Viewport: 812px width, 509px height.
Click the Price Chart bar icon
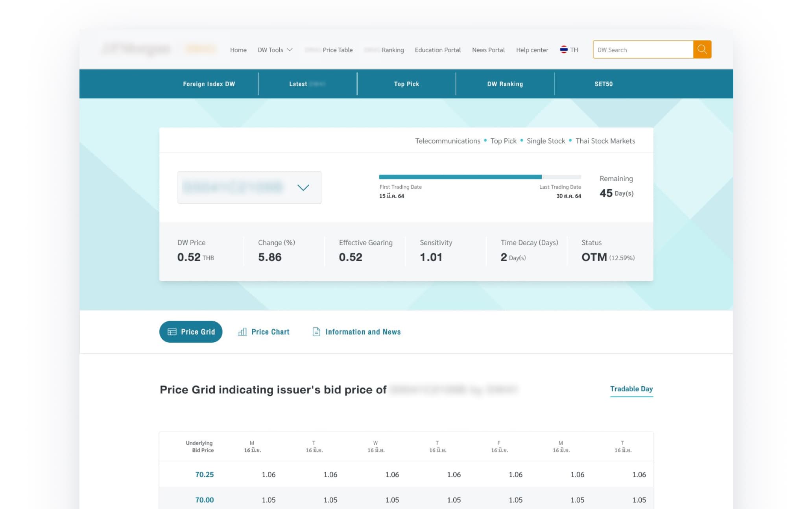coord(242,332)
